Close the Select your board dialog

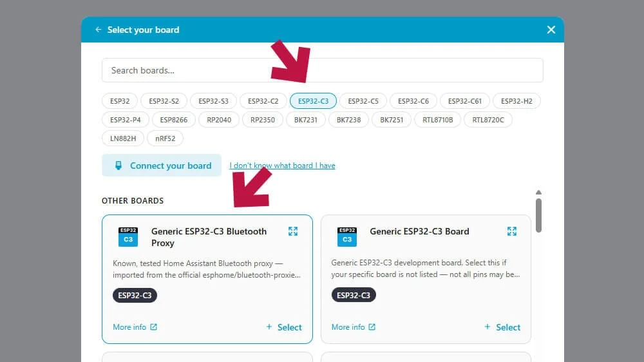pyautogui.click(x=551, y=30)
